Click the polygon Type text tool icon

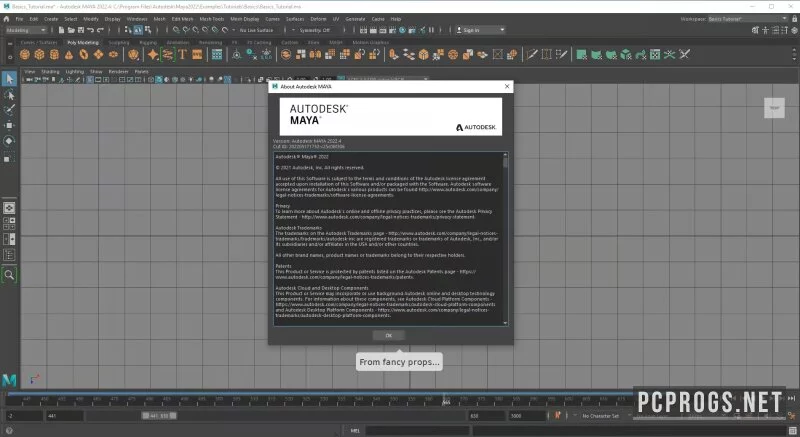(x=182, y=54)
